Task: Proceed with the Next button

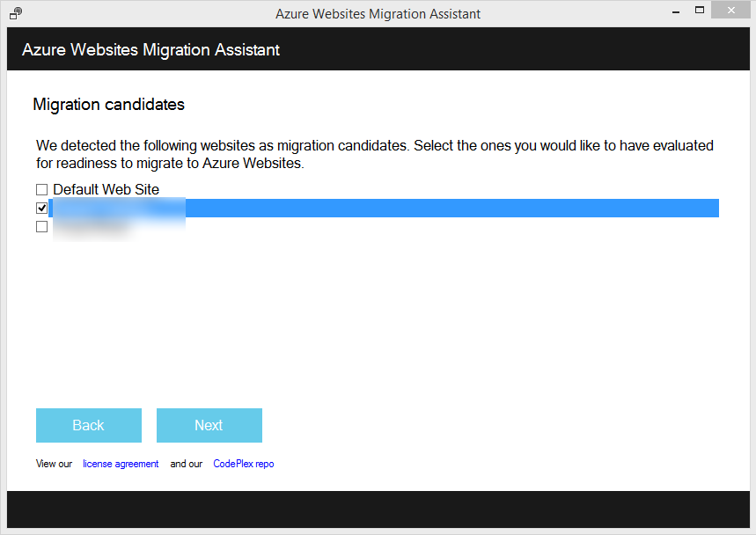Action: click(x=209, y=425)
